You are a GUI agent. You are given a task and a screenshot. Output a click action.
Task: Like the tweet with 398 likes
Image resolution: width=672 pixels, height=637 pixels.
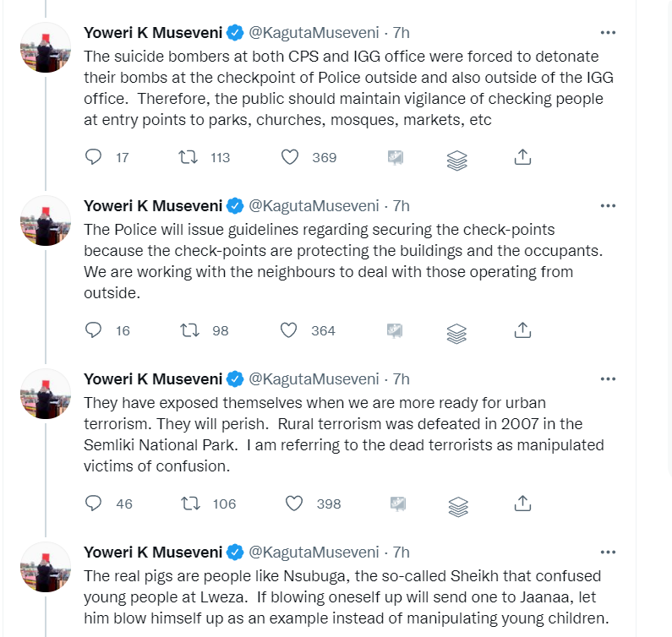click(x=293, y=504)
